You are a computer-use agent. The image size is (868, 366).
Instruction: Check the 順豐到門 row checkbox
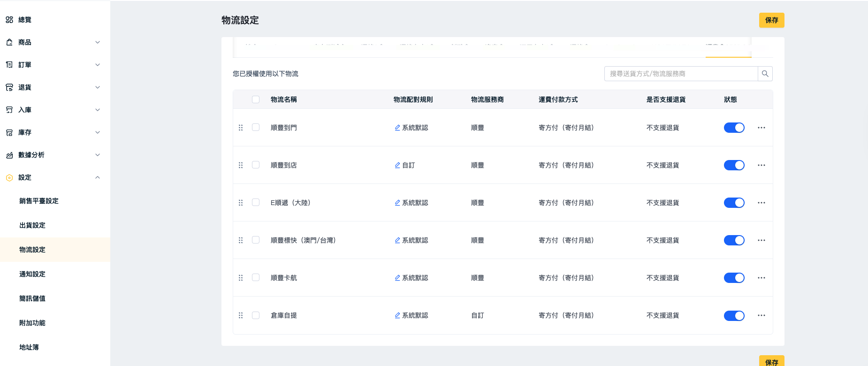tap(256, 127)
